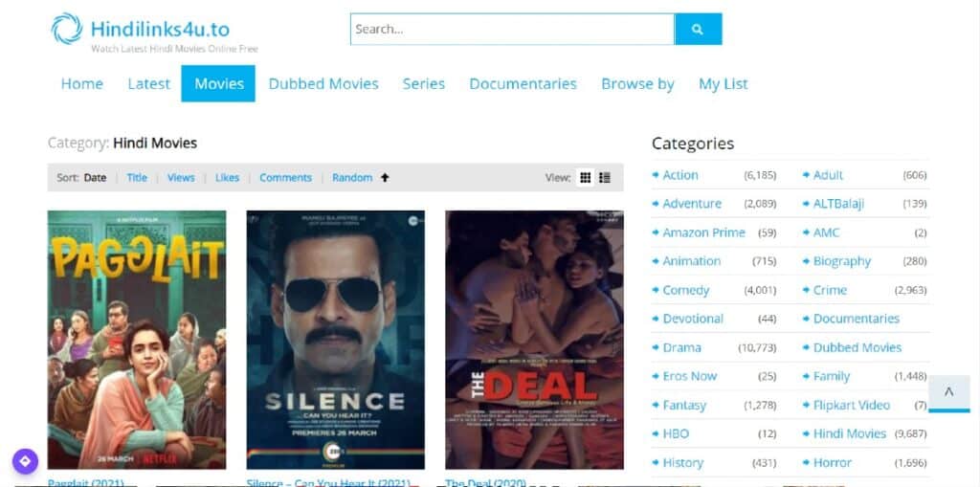Select the Movies tab

point(219,84)
